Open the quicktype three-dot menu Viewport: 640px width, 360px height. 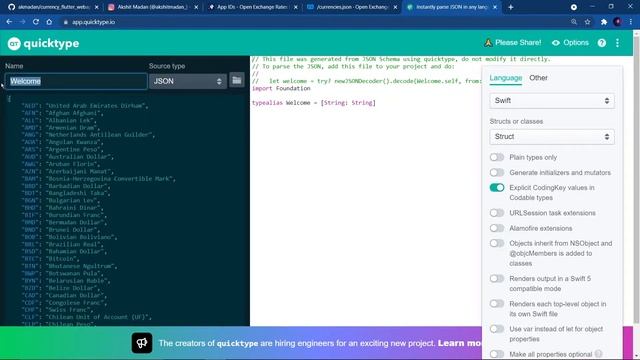pos(617,43)
